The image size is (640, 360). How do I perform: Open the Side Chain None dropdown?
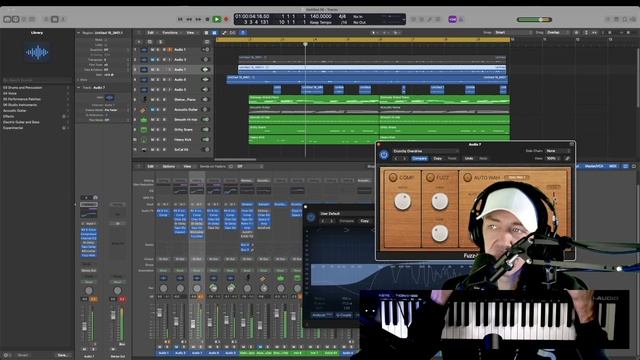pos(557,151)
